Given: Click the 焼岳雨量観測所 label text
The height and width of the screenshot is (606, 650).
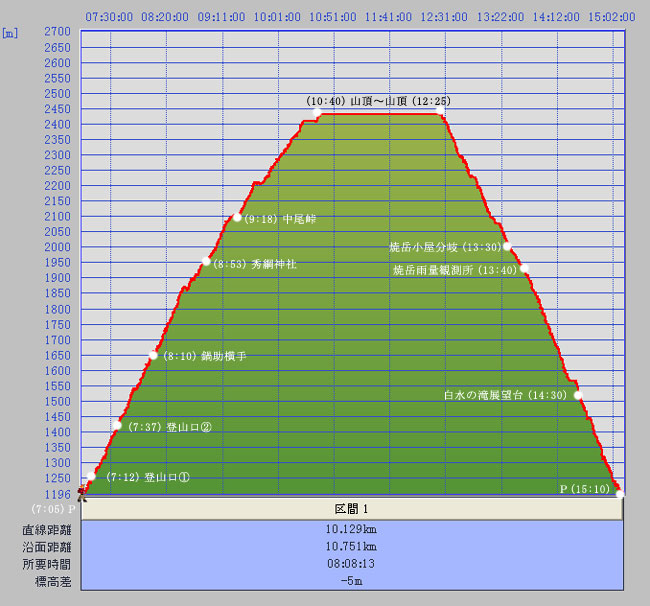Looking at the screenshot, I should 433,270.
